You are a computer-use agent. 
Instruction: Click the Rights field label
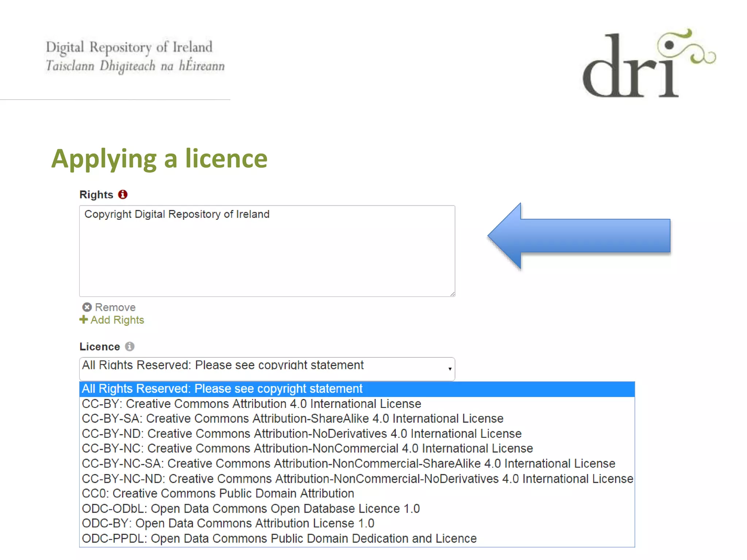click(x=96, y=195)
